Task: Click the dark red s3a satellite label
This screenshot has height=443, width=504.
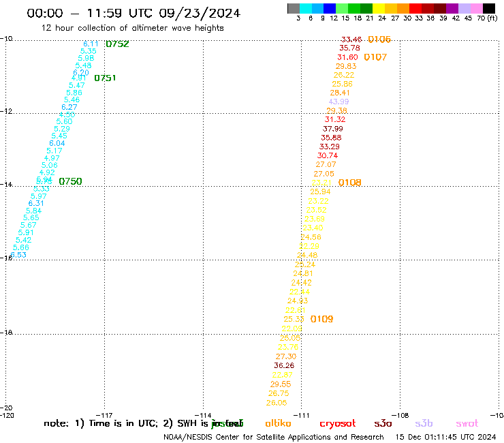Action: tap(383, 424)
